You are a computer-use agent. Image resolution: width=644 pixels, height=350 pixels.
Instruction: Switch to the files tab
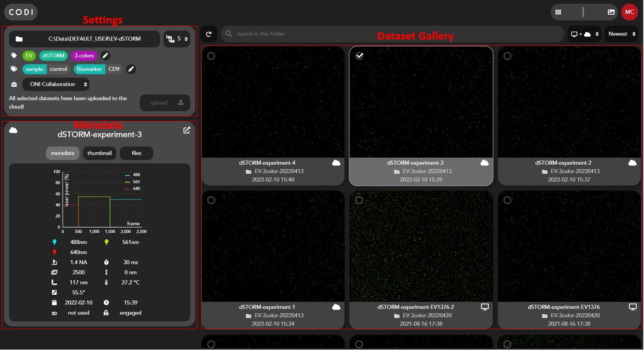(136, 153)
